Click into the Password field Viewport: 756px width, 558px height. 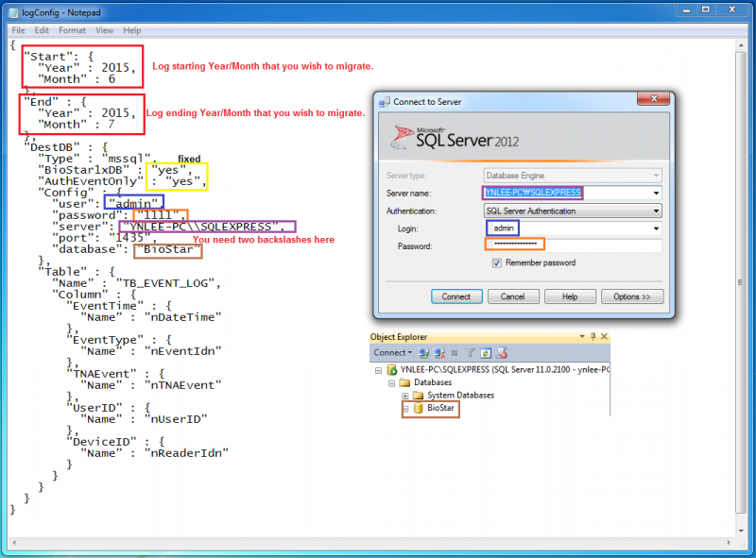tap(573, 245)
